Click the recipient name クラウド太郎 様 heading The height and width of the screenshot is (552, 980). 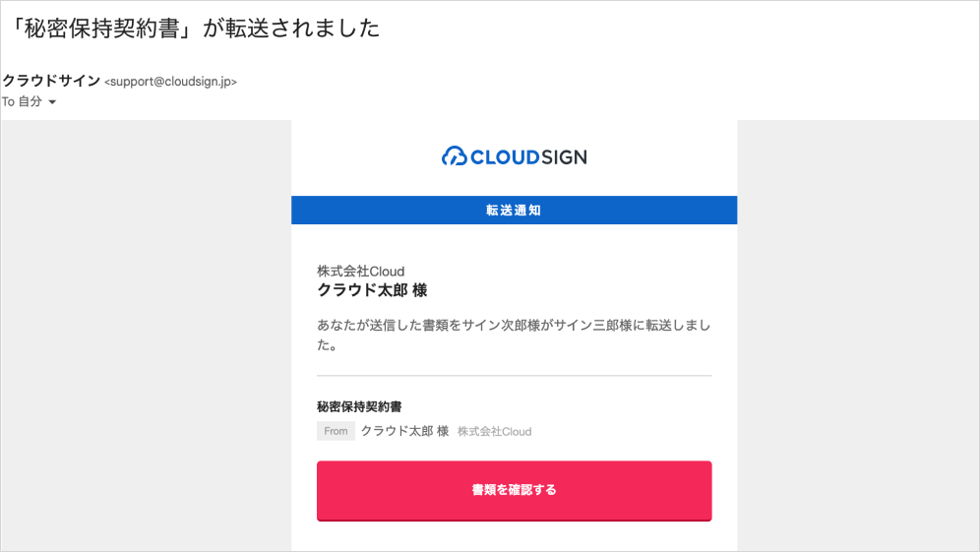point(373,290)
